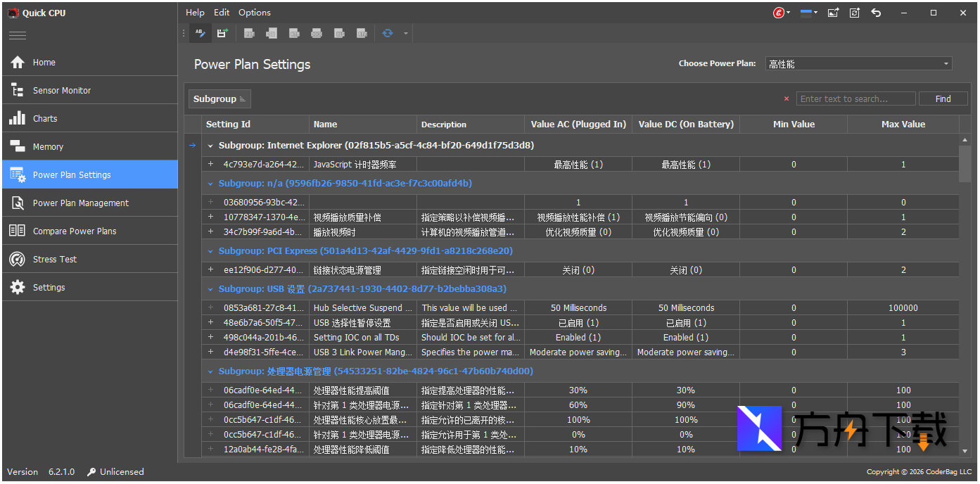Clear search using the red X
Screen dimensions: 980x484
click(787, 99)
